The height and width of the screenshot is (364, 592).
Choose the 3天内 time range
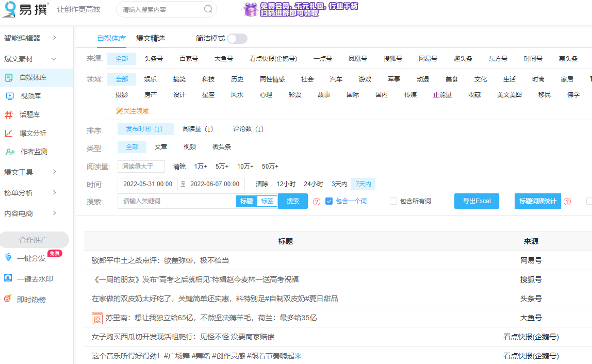tap(339, 184)
